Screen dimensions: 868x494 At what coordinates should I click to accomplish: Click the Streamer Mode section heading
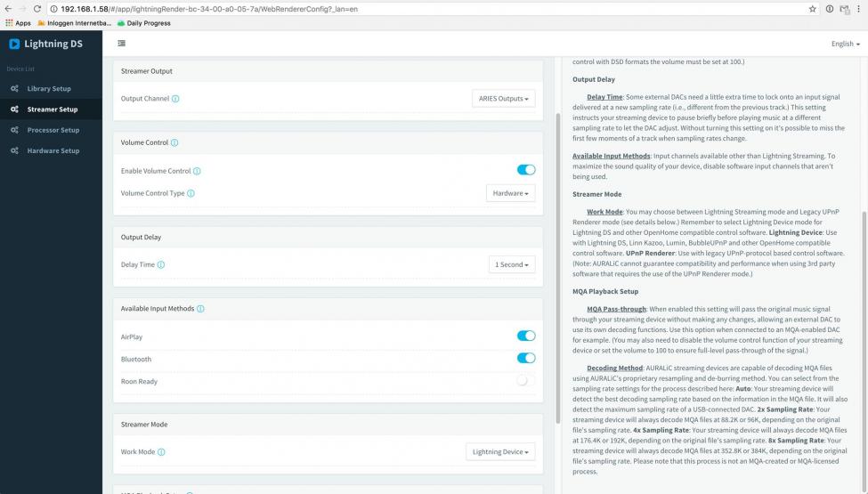coord(144,425)
